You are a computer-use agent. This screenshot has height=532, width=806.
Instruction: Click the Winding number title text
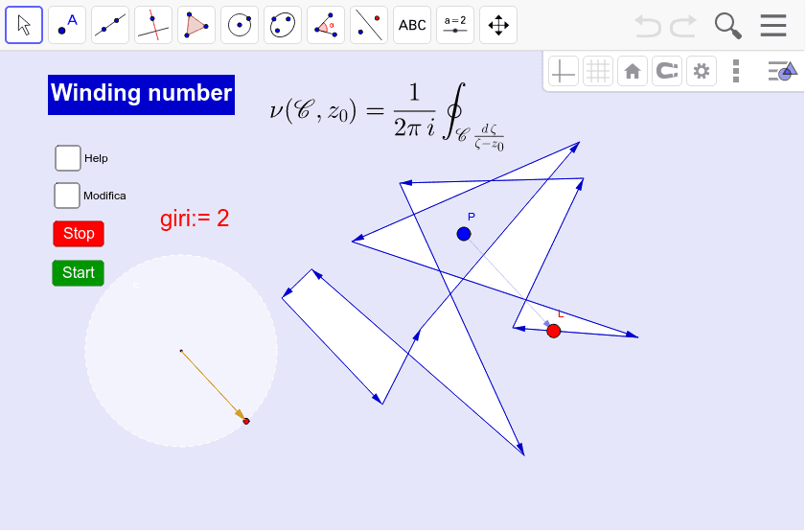coord(141,95)
